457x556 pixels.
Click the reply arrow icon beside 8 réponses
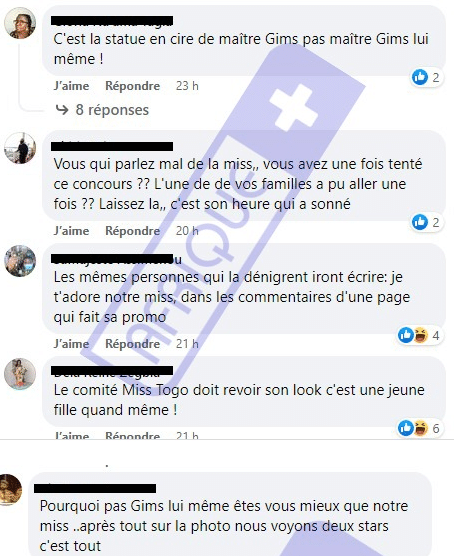(62, 110)
